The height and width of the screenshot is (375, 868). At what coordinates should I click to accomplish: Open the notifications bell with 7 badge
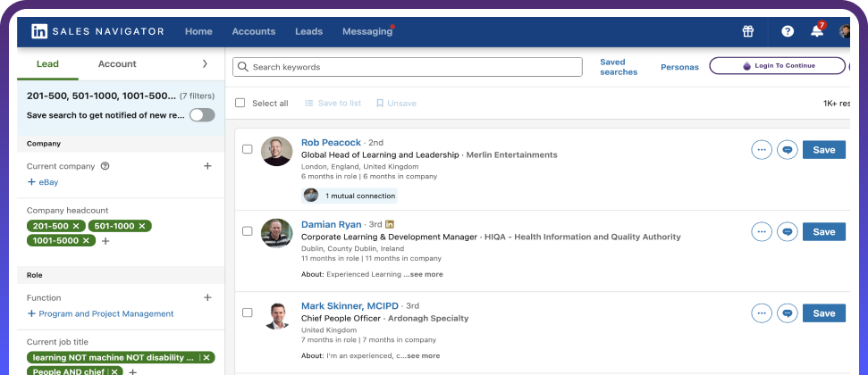(817, 30)
